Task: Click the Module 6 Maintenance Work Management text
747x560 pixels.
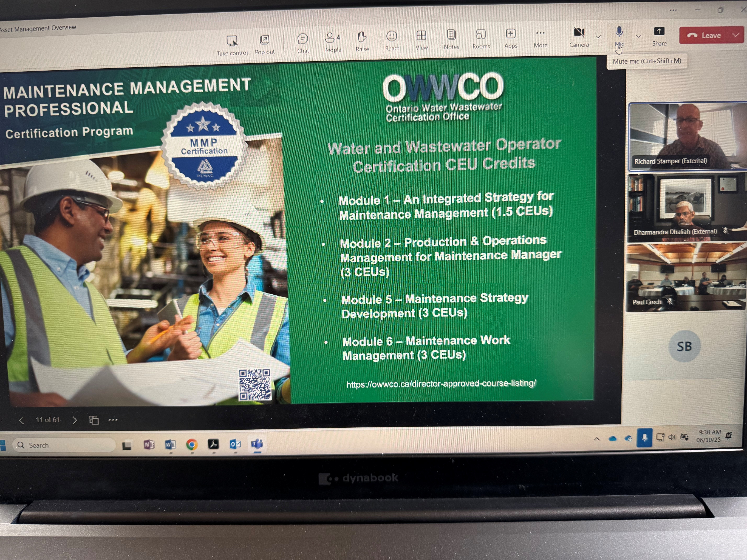Action: (x=426, y=348)
